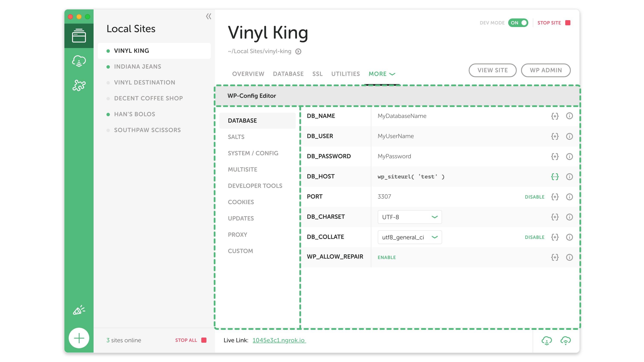Select the Developer Tools section
644x362 pixels.
point(255,186)
